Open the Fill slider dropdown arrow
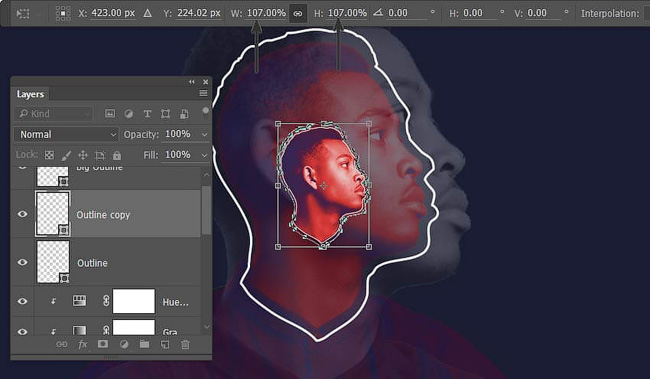 coord(204,155)
